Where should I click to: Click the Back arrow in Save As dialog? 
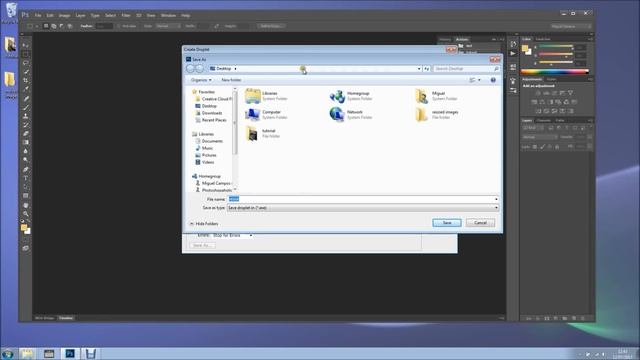(190, 69)
